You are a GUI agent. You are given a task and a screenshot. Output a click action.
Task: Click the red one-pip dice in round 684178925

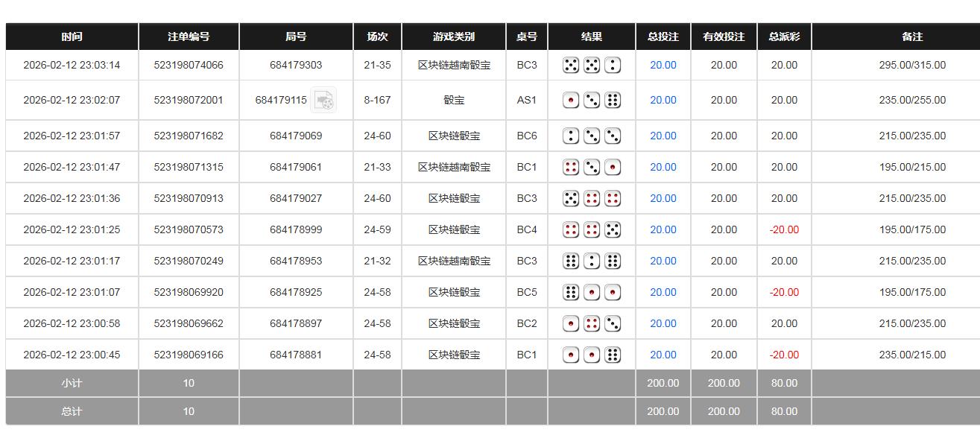592,292
